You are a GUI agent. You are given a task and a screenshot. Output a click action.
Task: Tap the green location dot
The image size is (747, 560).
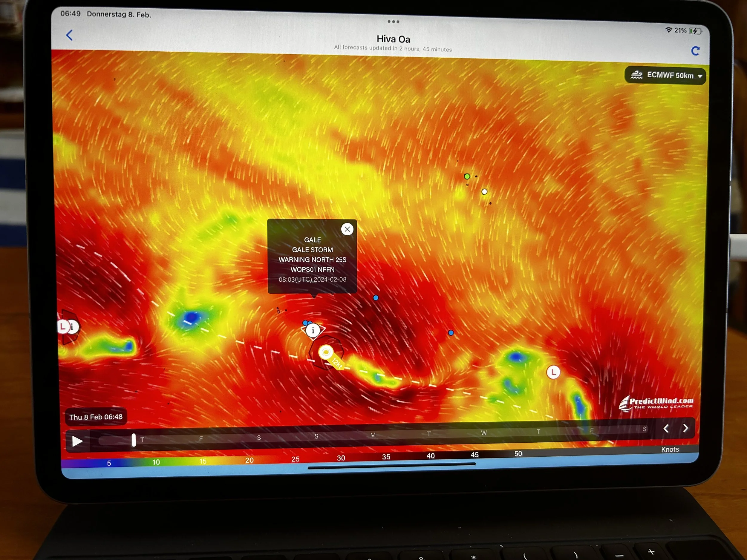[x=467, y=176]
